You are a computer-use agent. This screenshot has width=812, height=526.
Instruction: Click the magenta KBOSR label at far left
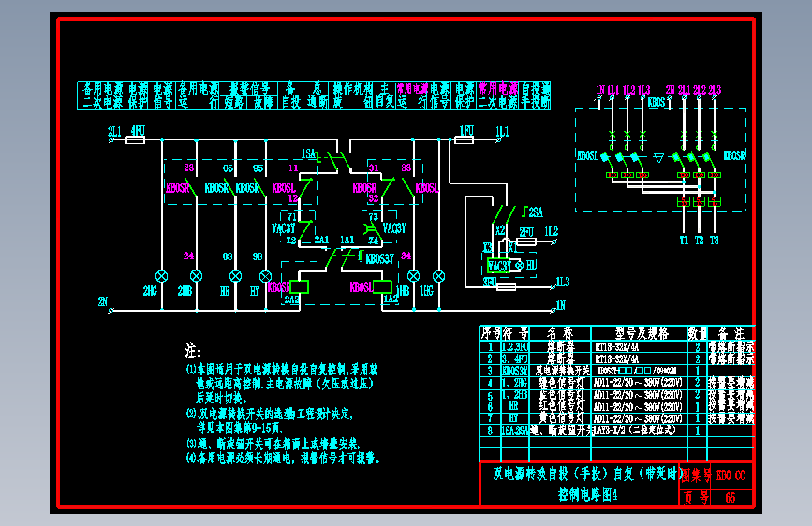tap(178, 187)
